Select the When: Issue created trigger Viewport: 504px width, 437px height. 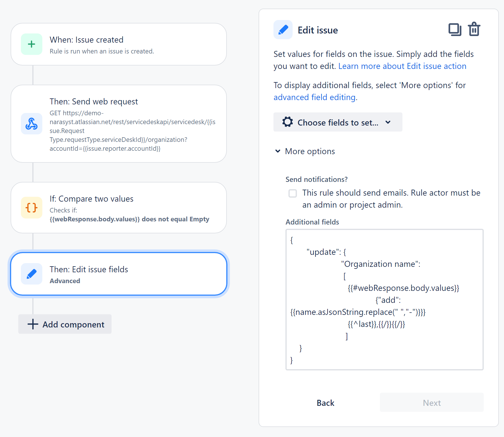[119, 44]
